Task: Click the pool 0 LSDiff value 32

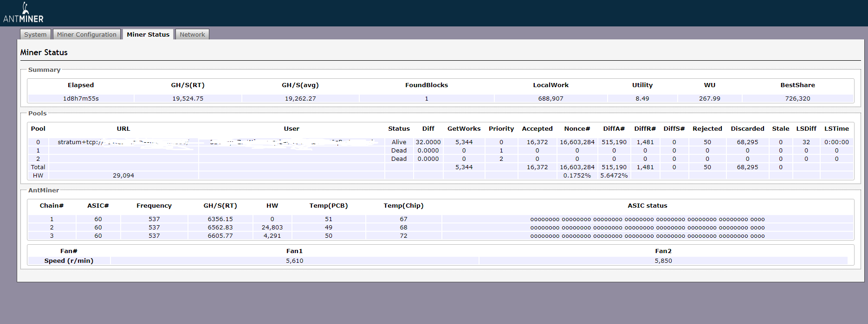Action: [x=806, y=142]
